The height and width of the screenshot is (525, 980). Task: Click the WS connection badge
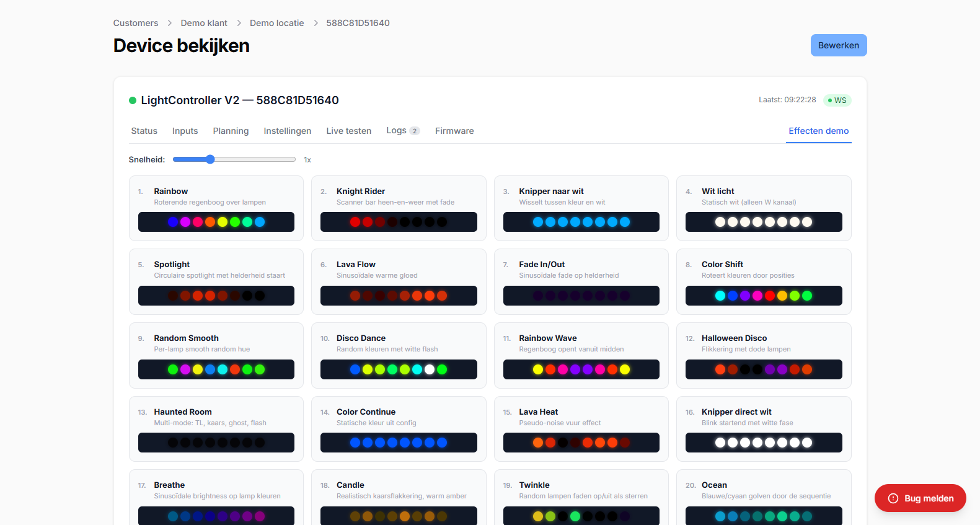837,100
